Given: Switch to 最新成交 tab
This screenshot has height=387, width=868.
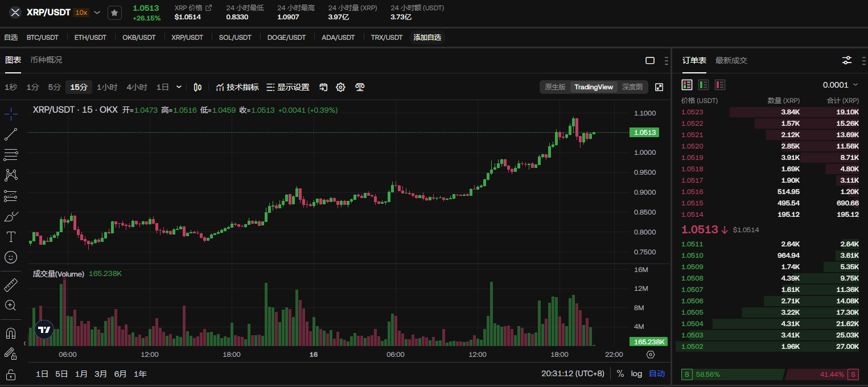Looking at the screenshot, I should click(731, 60).
